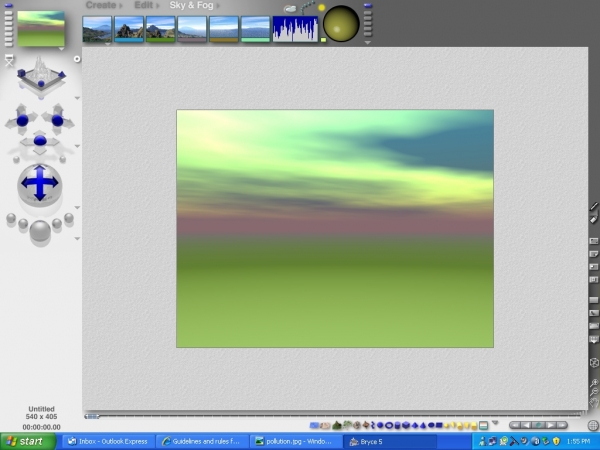Click the time scrubber handle
Screen dimensions: 600x450
[x=92, y=416]
